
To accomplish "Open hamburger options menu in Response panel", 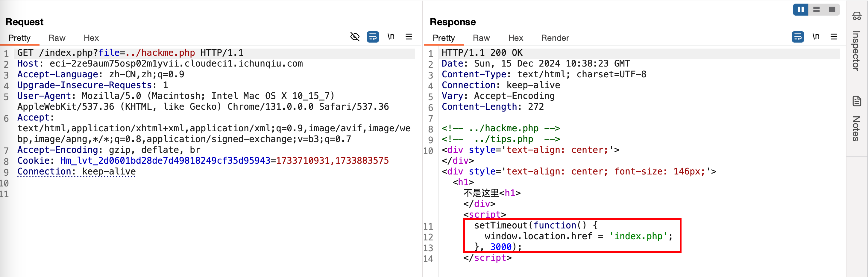I will tap(834, 37).
